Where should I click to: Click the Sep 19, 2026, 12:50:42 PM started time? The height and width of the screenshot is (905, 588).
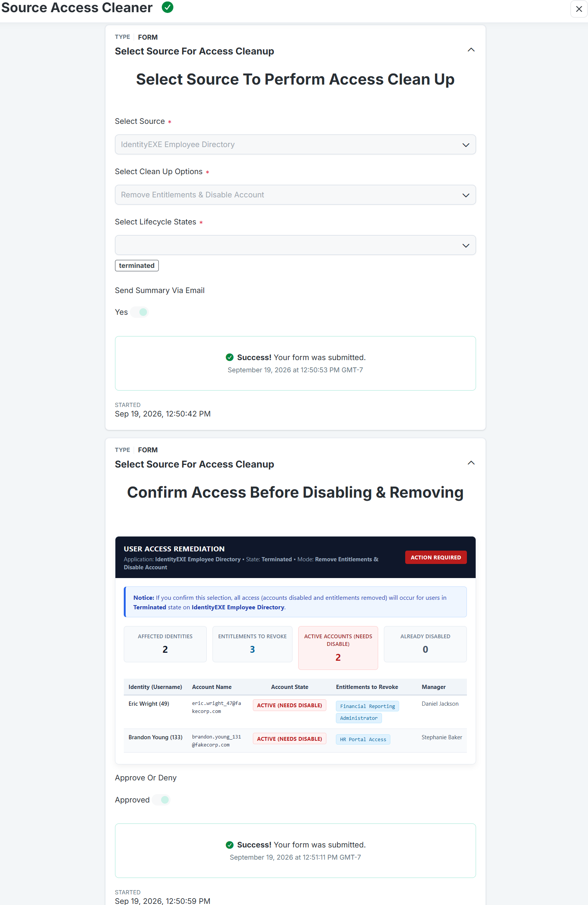[x=163, y=414]
